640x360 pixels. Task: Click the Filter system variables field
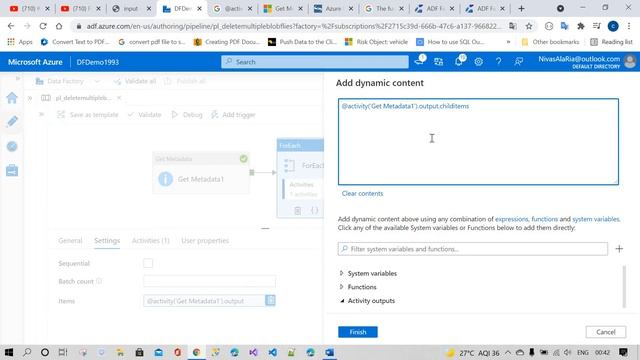tap(473, 249)
